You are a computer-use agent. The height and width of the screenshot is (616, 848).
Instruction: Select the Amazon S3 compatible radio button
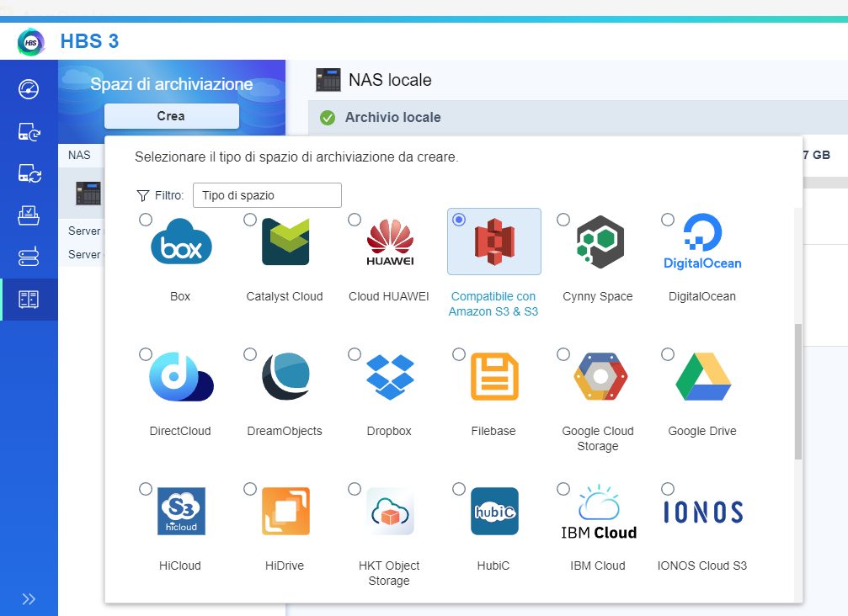click(459, 220)
